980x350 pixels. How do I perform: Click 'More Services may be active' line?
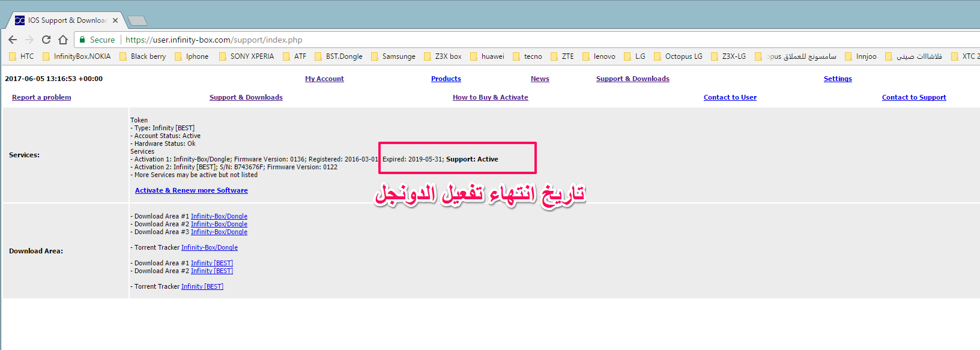[194, 175]
